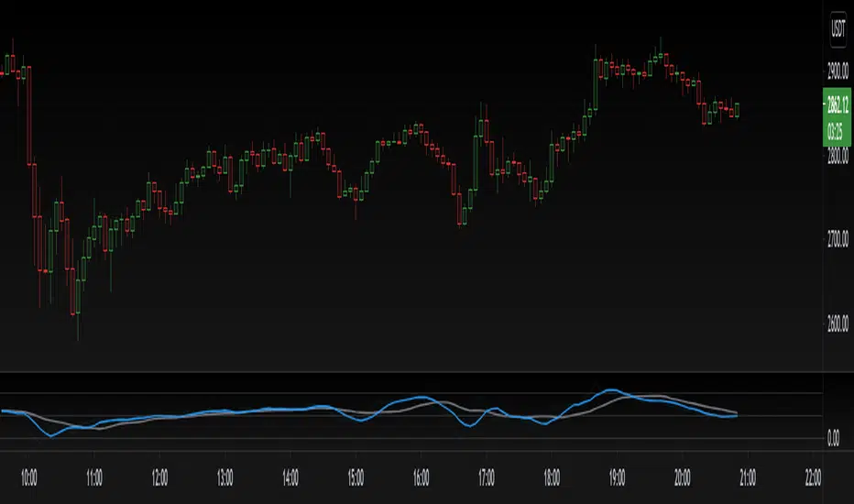The image size is (854, 504).
Task: Click the 10:00 time axis label
Action: [x=29, y=477]
